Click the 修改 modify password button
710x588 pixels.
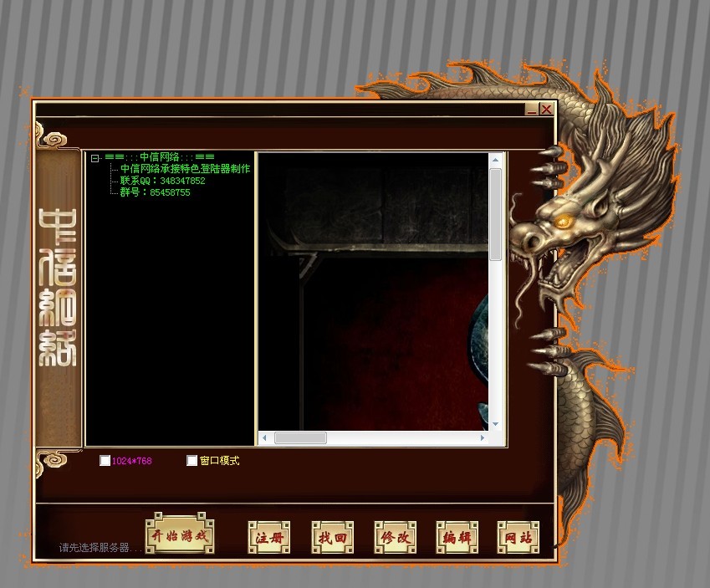tap(395, 537)
